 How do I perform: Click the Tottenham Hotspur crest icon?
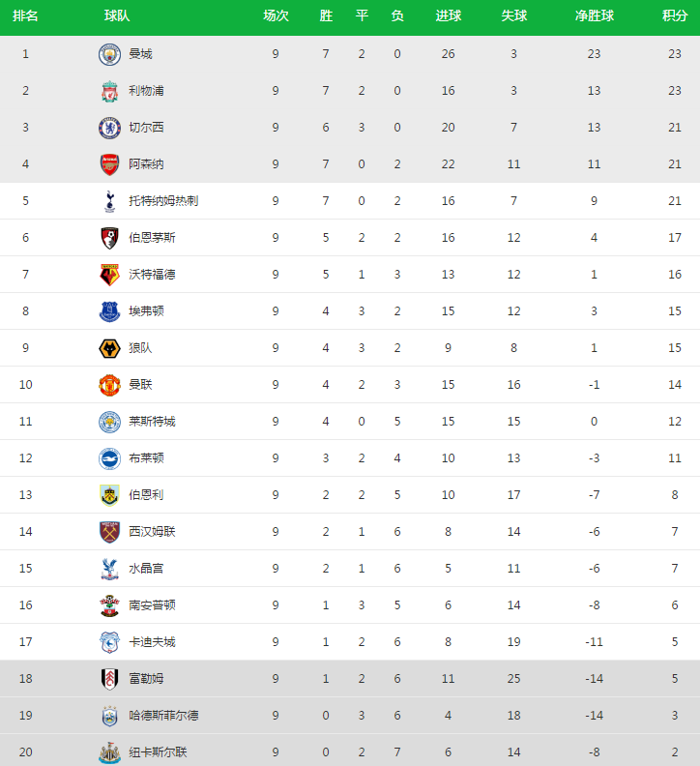(109, 201)
